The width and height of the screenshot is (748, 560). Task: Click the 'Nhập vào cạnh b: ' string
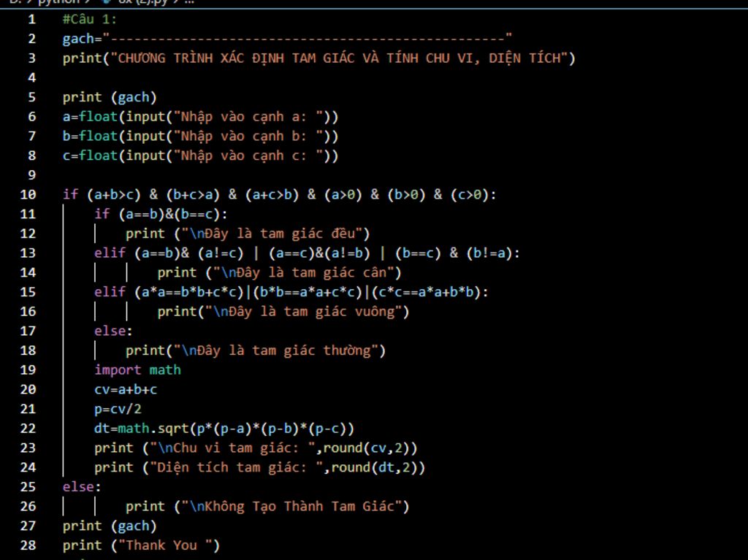click(x=248, y=137)
